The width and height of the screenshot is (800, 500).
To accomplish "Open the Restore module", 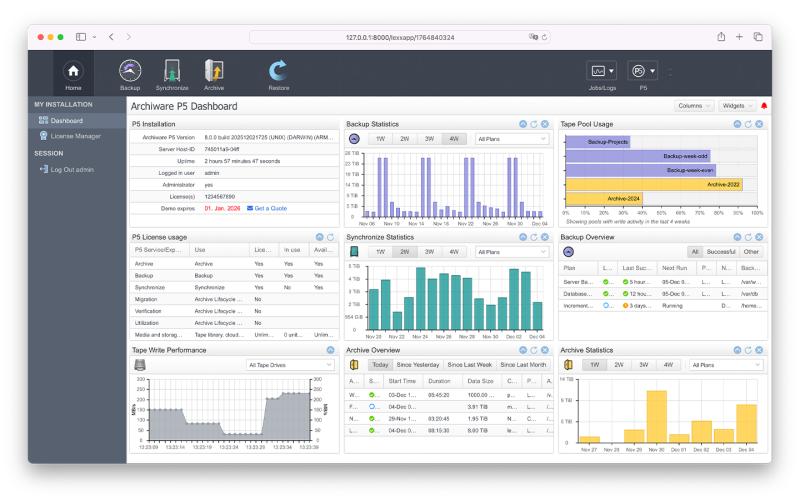I will coord(278,74).
